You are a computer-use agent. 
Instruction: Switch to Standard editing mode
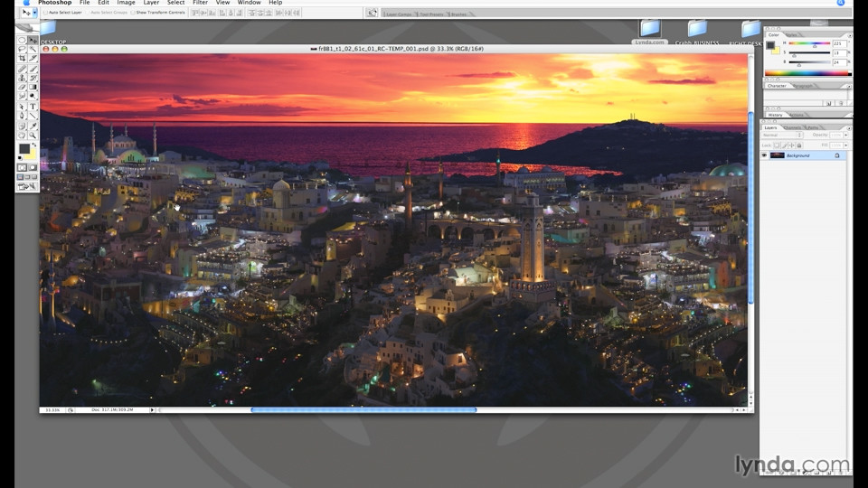22,167
